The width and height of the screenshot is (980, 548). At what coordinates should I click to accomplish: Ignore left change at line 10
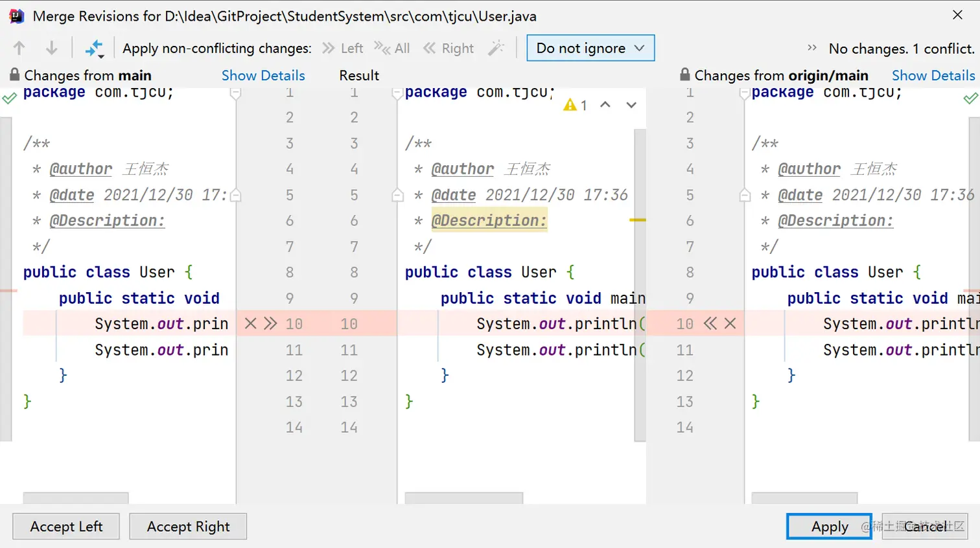click(x=251, y=323)
